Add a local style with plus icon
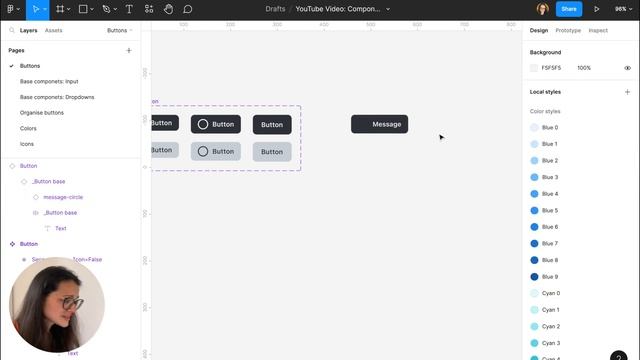This screenshot has width=640, height=360. coord(627,92)
